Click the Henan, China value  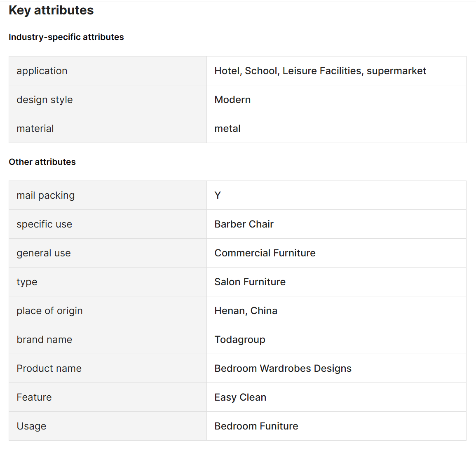point(246,311)
